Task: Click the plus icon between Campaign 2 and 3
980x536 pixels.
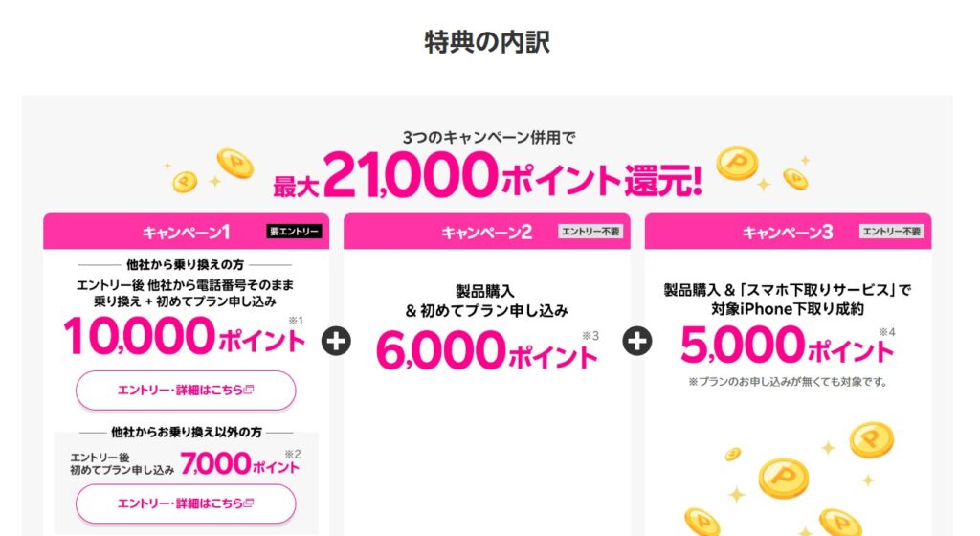Action: [637, 341]
